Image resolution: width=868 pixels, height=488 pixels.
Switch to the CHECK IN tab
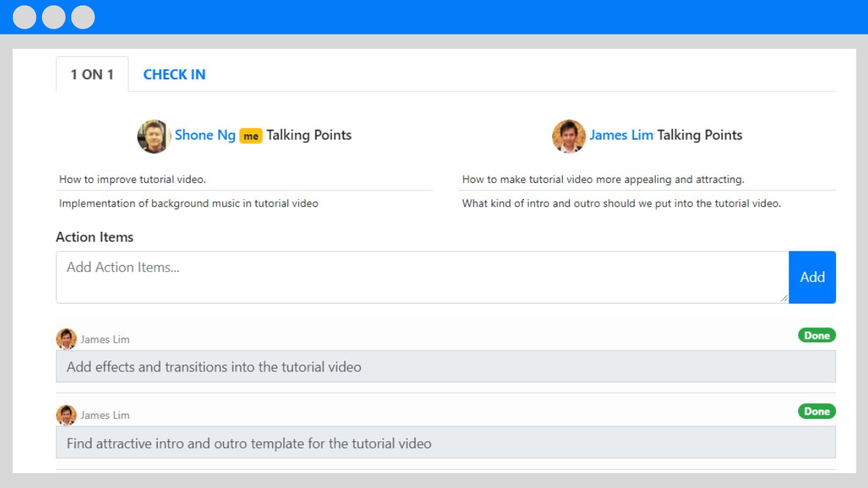pos(174,75)
